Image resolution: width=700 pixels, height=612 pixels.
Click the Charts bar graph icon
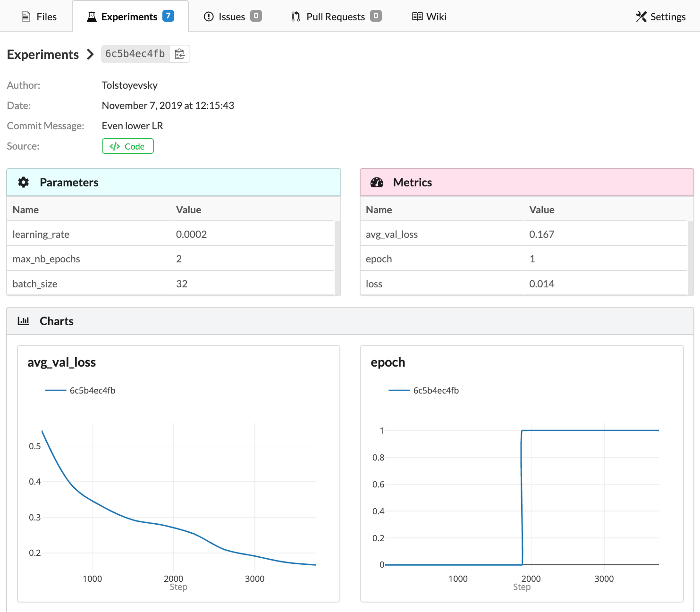24,321
